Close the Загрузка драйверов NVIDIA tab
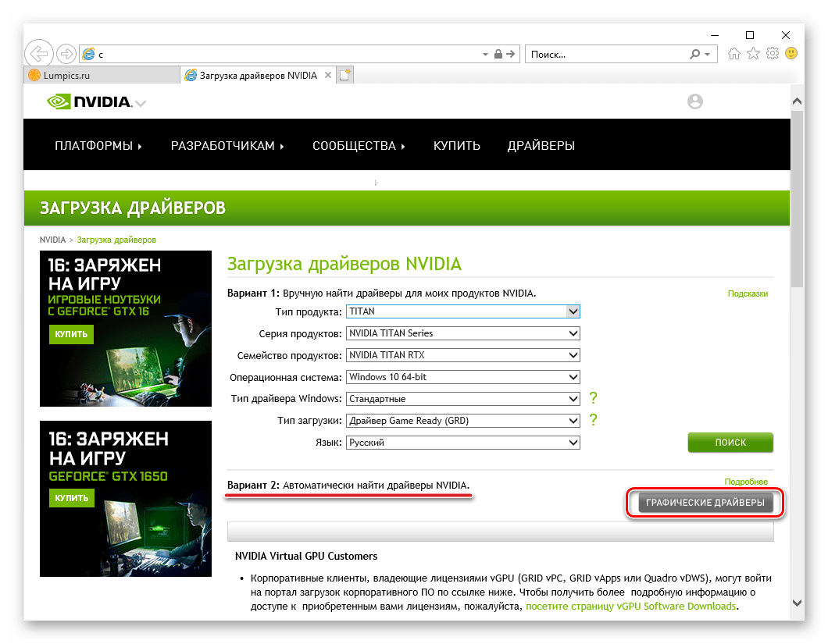The height and width of the screenshot is (644, 828). [x=328, y=76]
